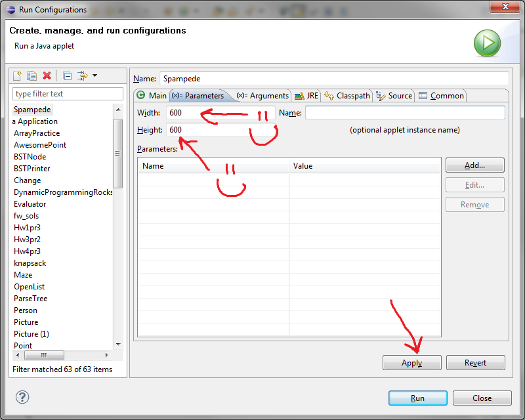Click the New launch configuration icon
The height and width of the screenshot is (420, 525).
point(18,76)
